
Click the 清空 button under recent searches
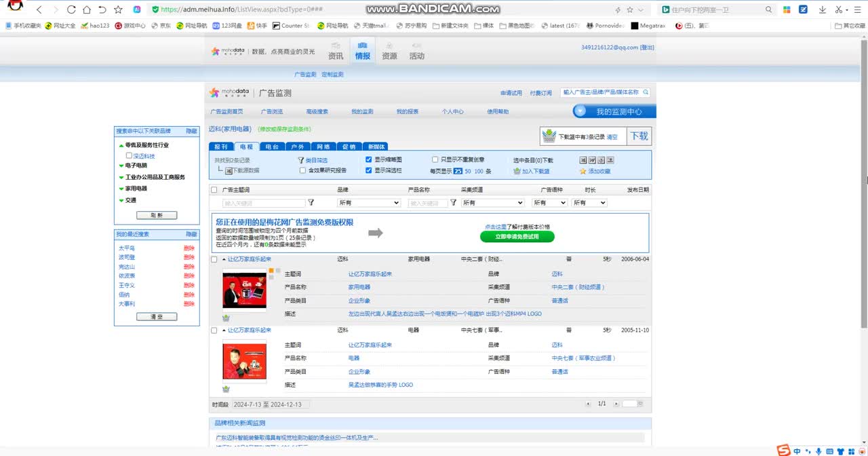[x=157, y=317]
